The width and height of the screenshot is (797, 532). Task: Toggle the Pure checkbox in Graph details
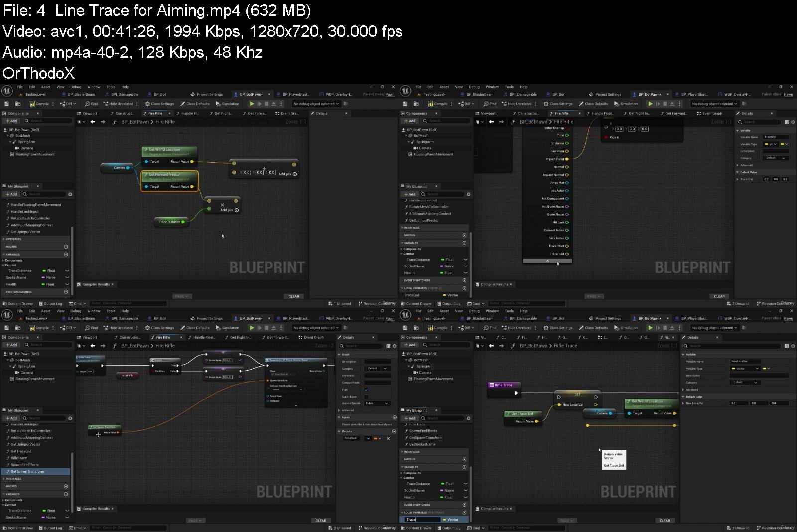tap(366, 390)
